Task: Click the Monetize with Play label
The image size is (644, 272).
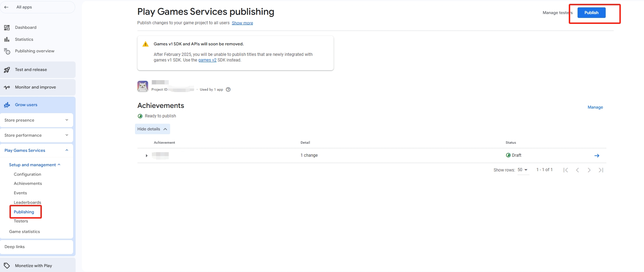Action: (33, 266)
